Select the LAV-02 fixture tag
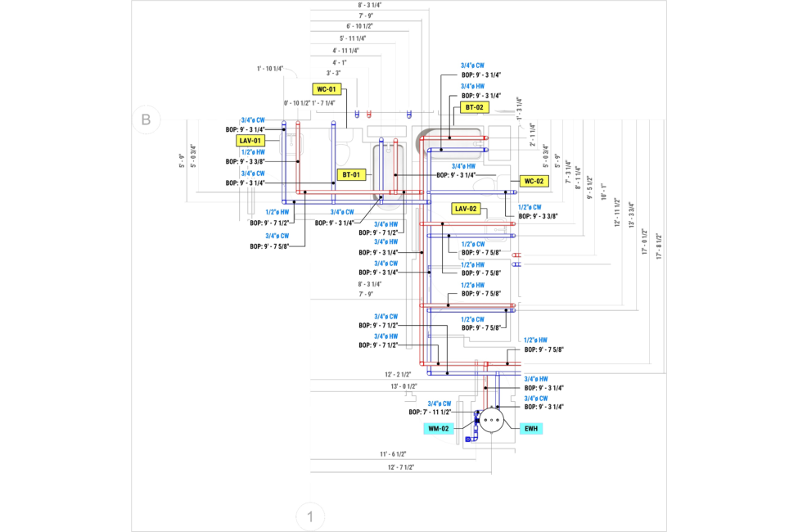798x532 pixels. (x=466, y=209)
